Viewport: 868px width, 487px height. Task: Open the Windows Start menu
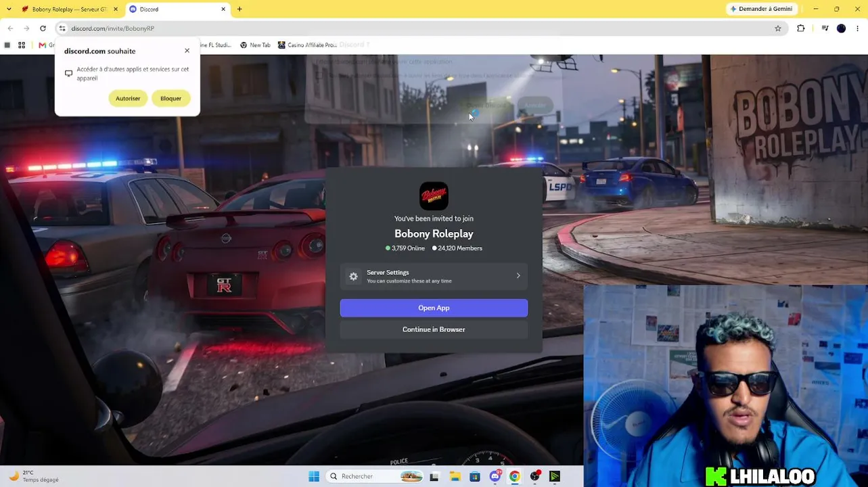[x=314, y=476]
